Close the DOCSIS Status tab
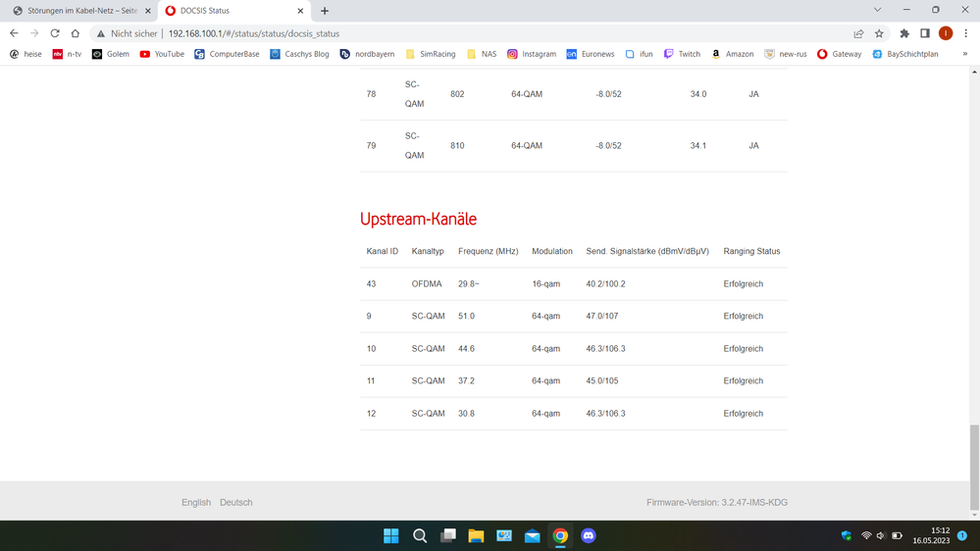 (300, 11)
